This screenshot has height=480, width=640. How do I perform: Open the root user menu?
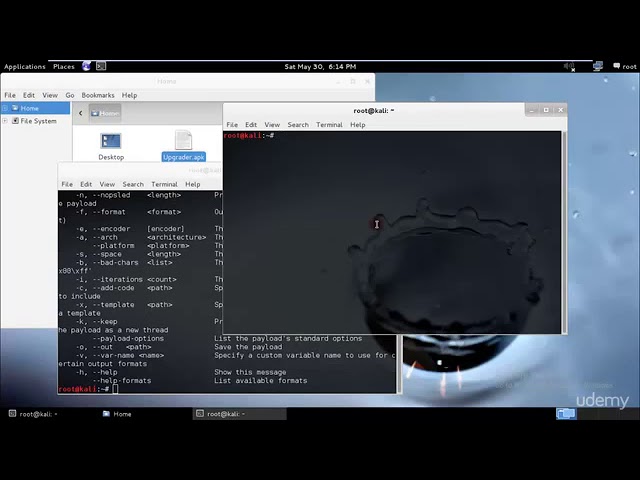point(625,67)
